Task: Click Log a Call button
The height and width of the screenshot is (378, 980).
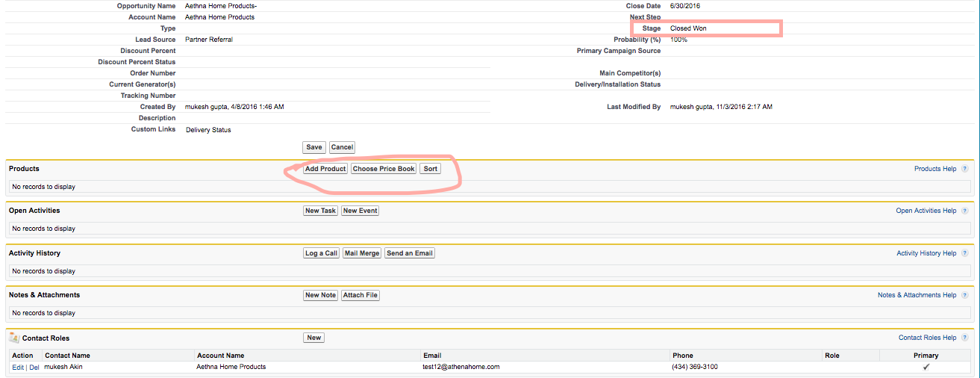Action: click(x=322, y=253)
